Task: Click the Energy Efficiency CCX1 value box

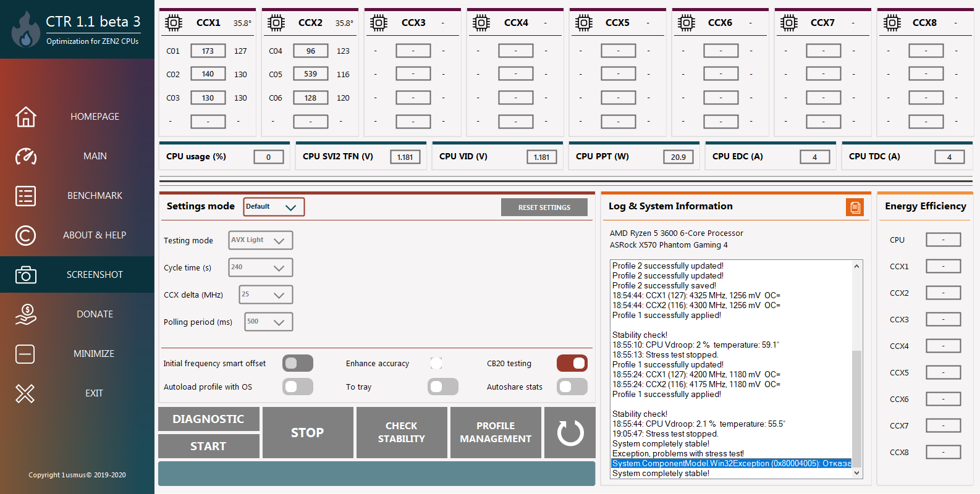Action: pos(944,266)
